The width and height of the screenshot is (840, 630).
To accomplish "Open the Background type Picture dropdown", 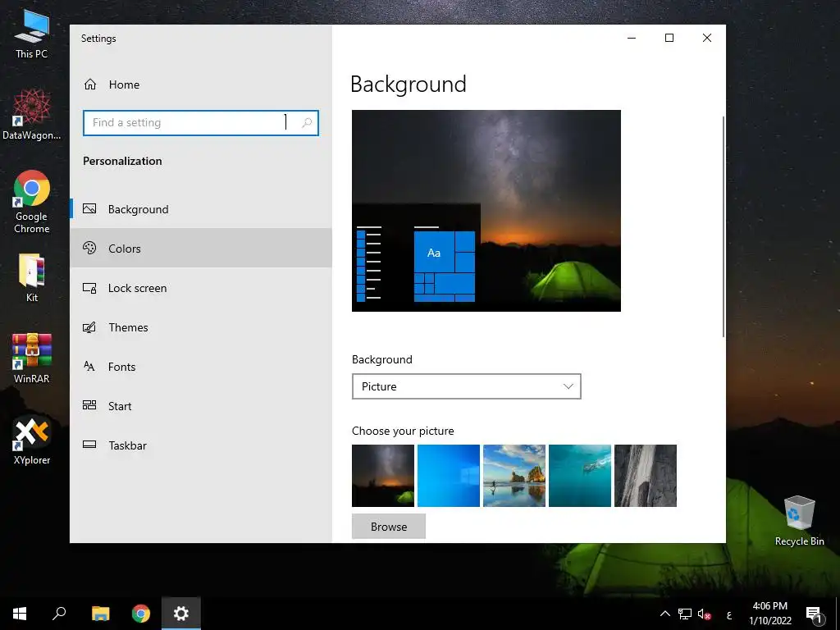I will point(466,386).
